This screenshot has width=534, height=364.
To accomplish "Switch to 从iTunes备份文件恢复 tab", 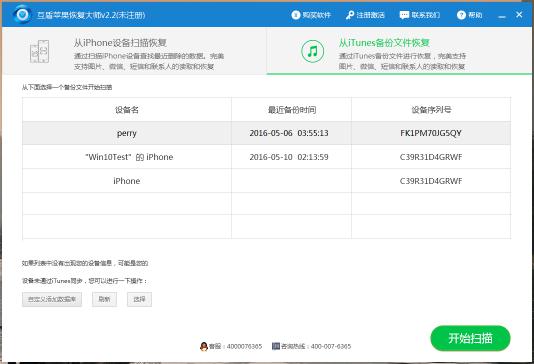I will pyautogui.click(x=399, y=51).
